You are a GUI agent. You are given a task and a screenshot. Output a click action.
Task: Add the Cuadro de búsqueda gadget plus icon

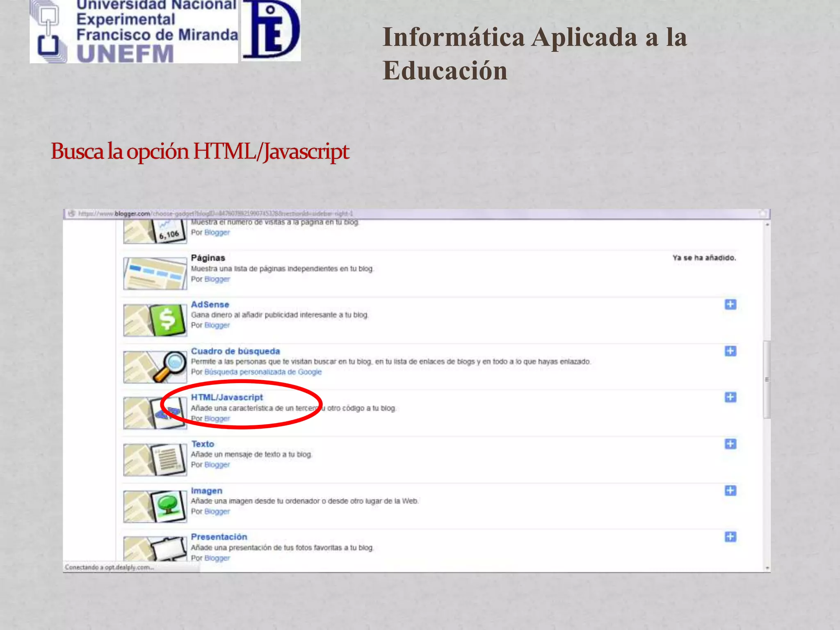730,351
